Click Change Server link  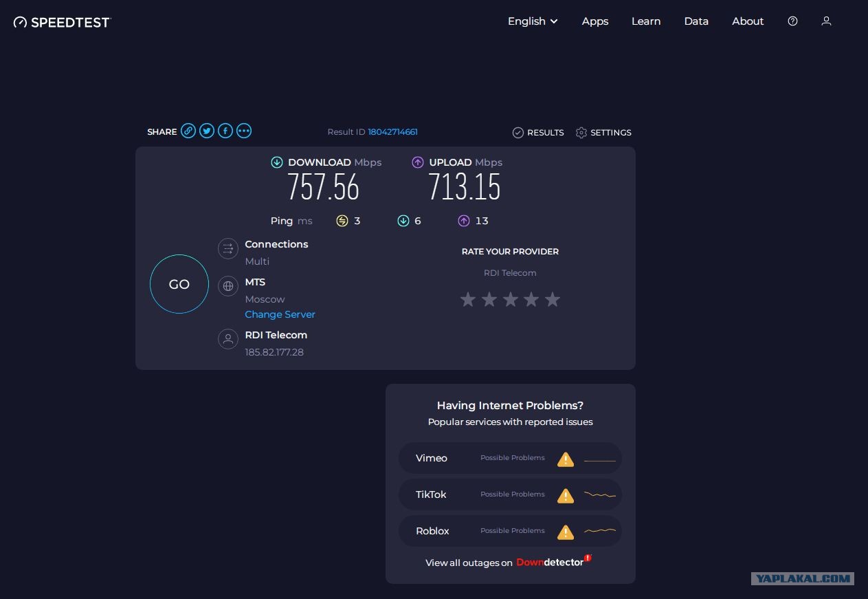280,314
